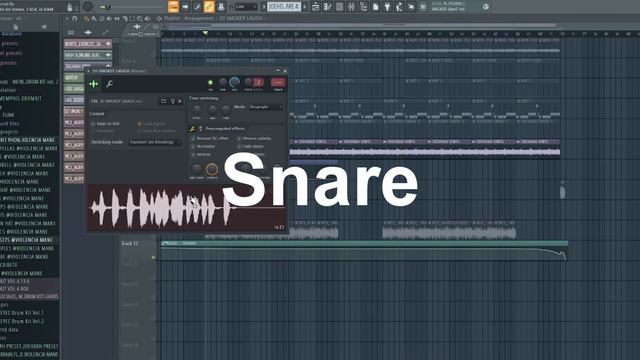The height and width of the screenshot is (360, 640).
Task: Switch to the sampler waveform tab
Action: click(x=94, y=84)
